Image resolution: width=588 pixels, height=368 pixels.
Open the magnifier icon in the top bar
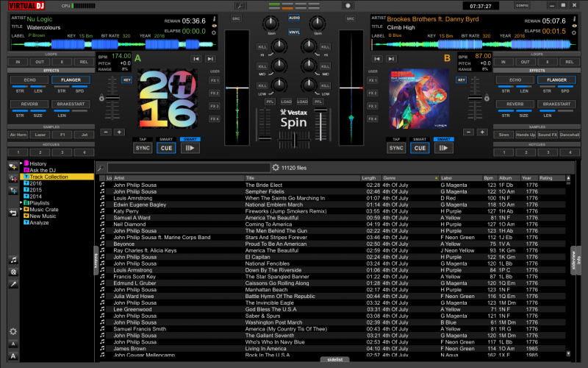(x=240, y=6)
